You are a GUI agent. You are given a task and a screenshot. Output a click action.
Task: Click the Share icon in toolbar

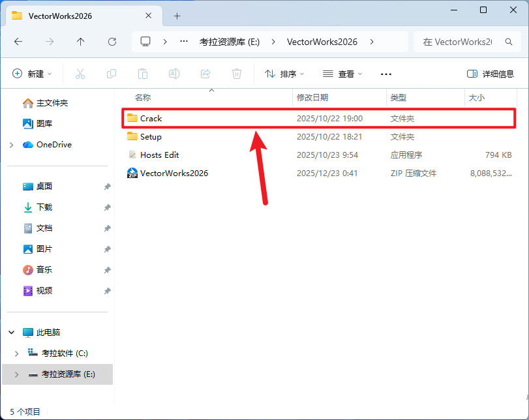205,74
